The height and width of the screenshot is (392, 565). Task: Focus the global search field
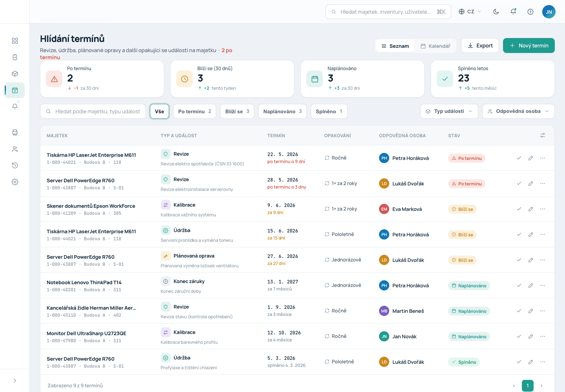388,12
